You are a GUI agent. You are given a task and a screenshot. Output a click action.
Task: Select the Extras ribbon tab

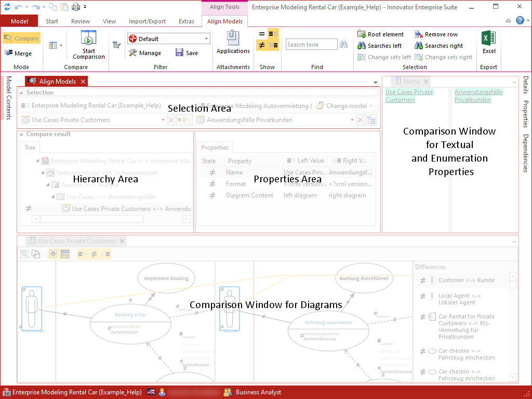(187, 21)
